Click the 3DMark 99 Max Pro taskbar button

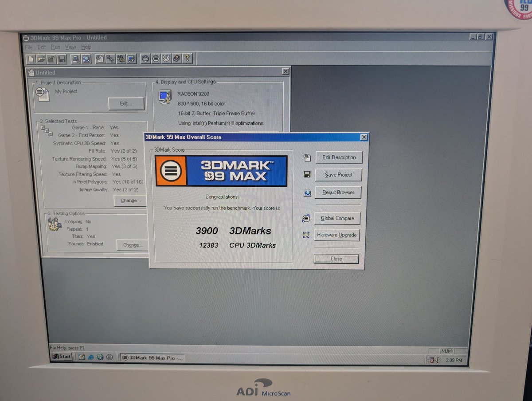pos(152,358)
